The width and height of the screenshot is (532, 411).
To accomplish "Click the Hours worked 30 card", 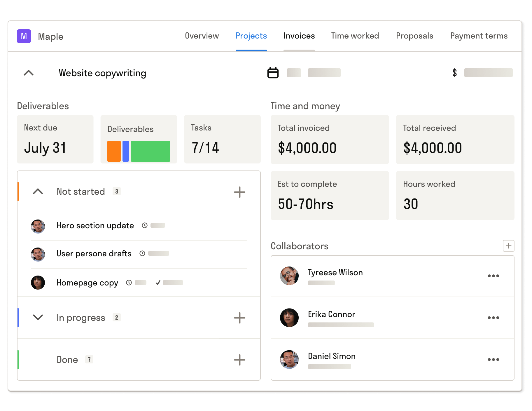I will (455, 196).
